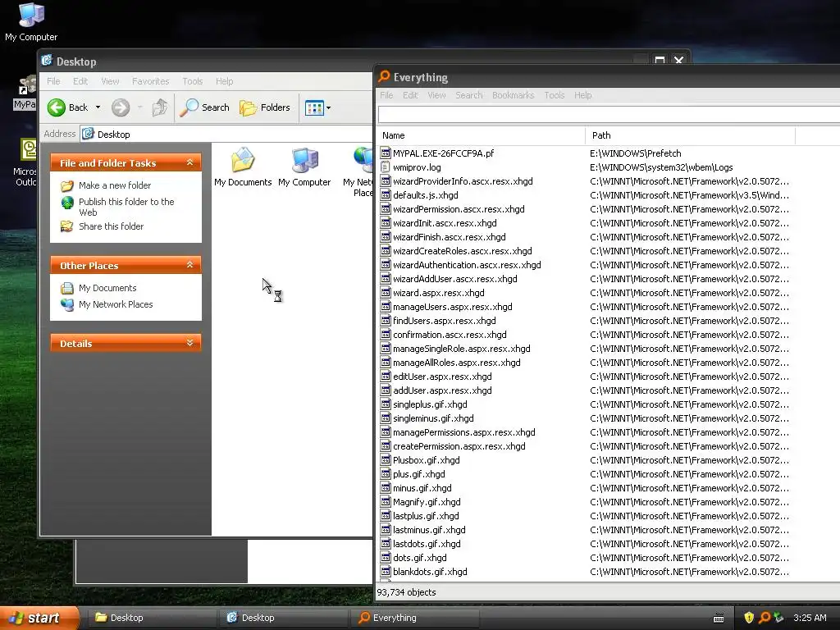The image size is (840, 630).
Task: Click the 3:25 AM system clock
Action: click(x=810, y=618)
